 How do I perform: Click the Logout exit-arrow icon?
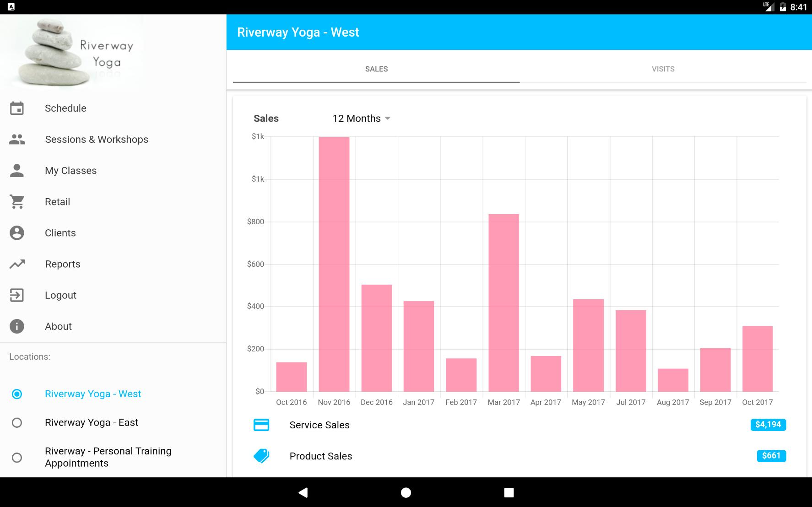pyautogui.click(x=17, y=295)
